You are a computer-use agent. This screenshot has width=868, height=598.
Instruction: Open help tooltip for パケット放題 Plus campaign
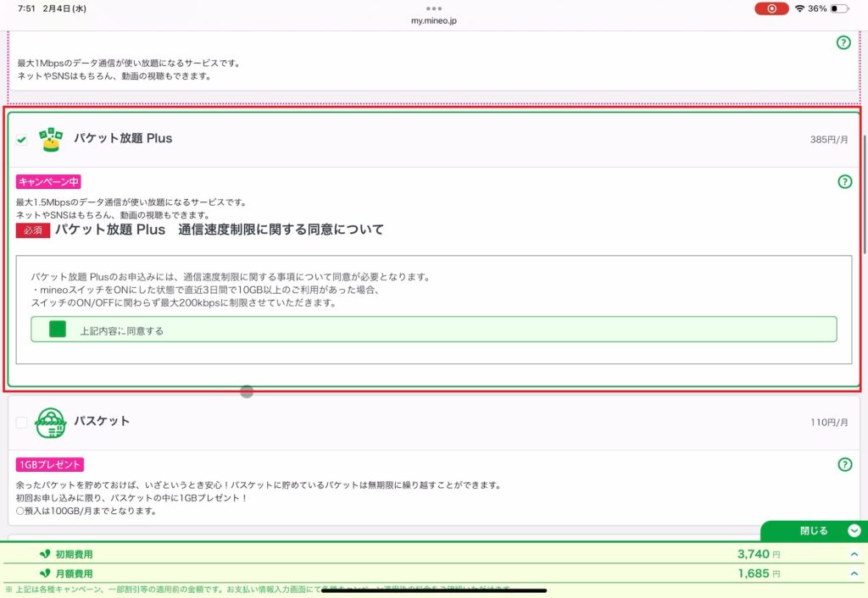tap(844, 180)
